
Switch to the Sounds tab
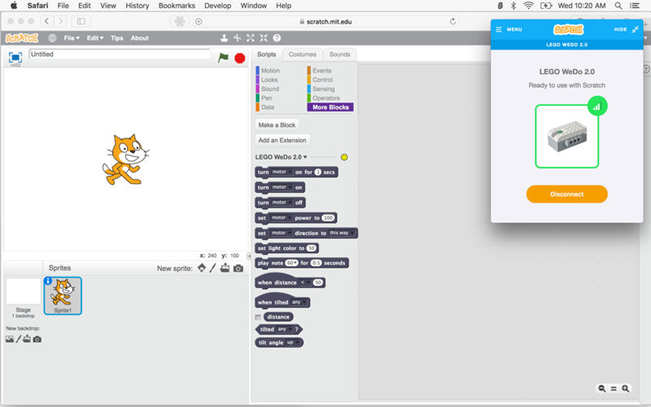pyautogui.click(x=340, y=54)
